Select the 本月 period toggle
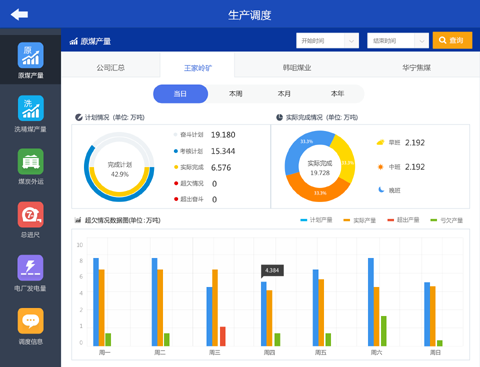 (284, 94)
